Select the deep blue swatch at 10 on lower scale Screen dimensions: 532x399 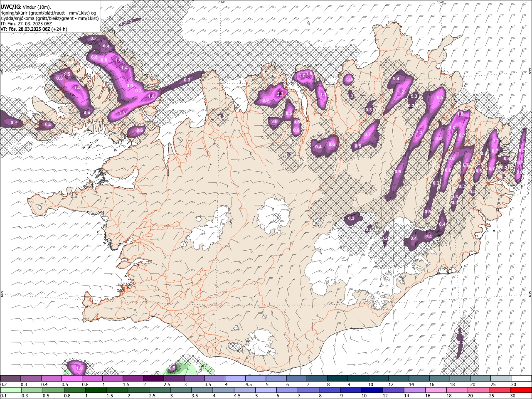click(372, 390)
